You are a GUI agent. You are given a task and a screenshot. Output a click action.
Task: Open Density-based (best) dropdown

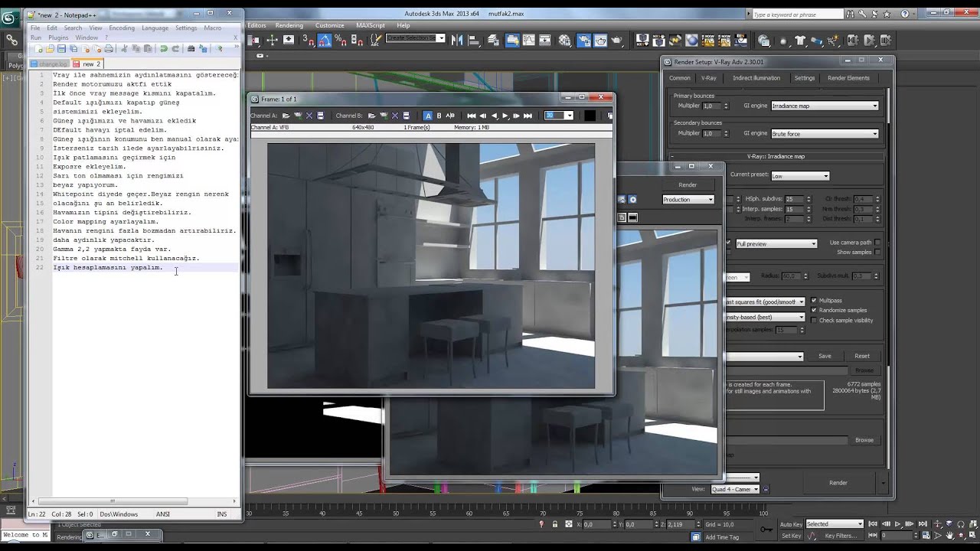pos(765,317)
